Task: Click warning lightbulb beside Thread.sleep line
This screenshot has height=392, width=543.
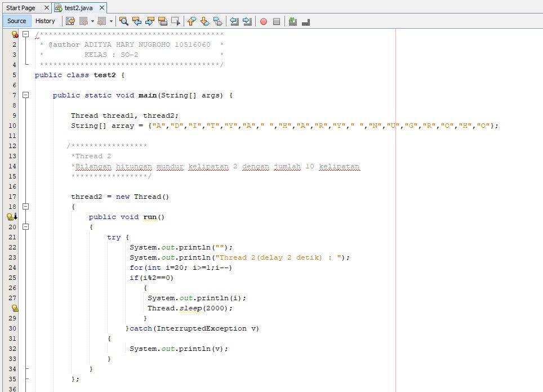Action: pyautogui.click(x=15, y=308)
